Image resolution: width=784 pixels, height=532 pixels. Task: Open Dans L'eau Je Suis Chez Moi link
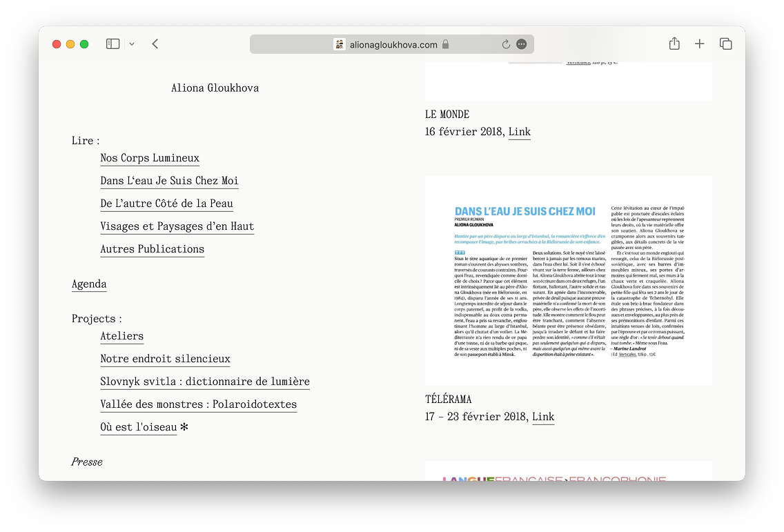pos(169,181)
